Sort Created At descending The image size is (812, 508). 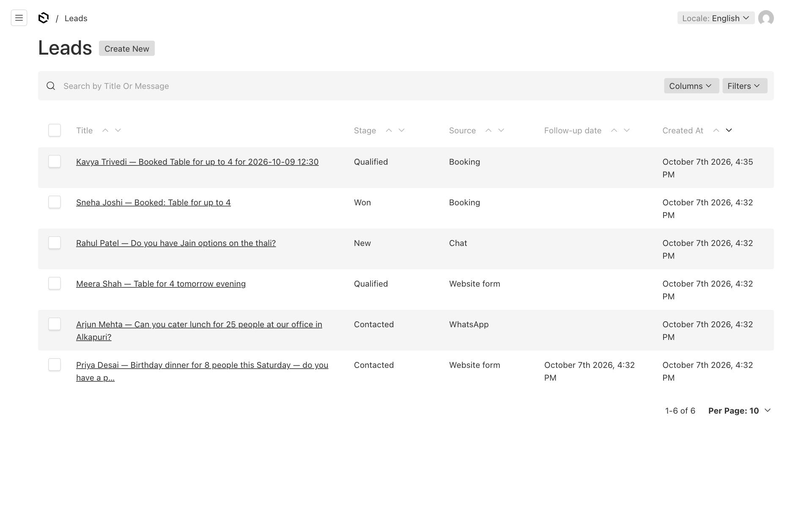pos(729,130)
